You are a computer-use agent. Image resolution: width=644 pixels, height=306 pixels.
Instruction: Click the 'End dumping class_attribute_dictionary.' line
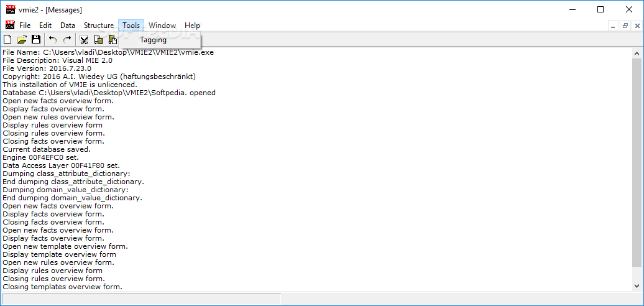[x=73, y=182]
